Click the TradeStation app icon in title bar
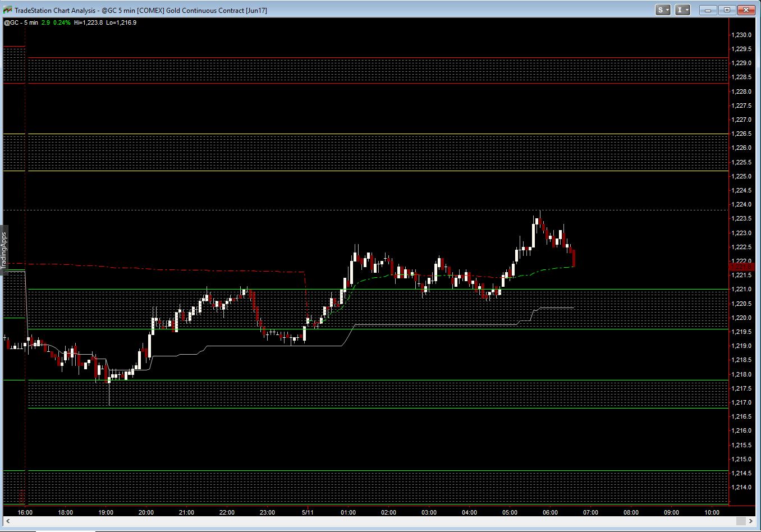 point(7,10)
